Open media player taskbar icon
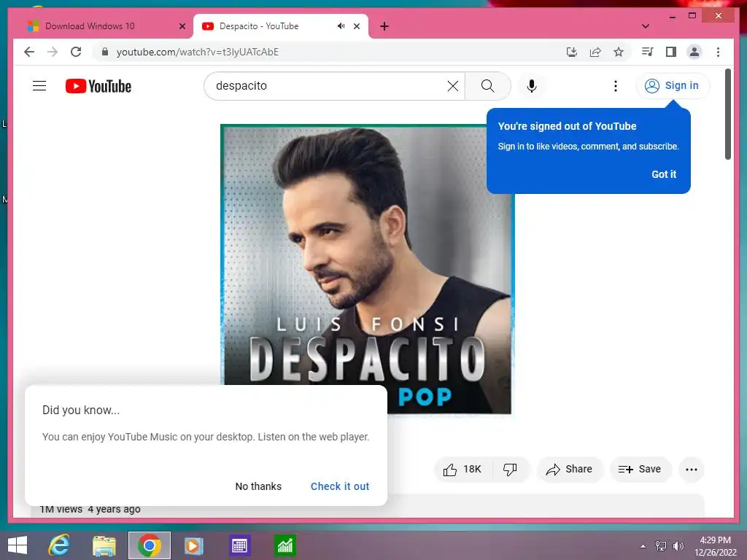747x560 pixels. (194, 545)
